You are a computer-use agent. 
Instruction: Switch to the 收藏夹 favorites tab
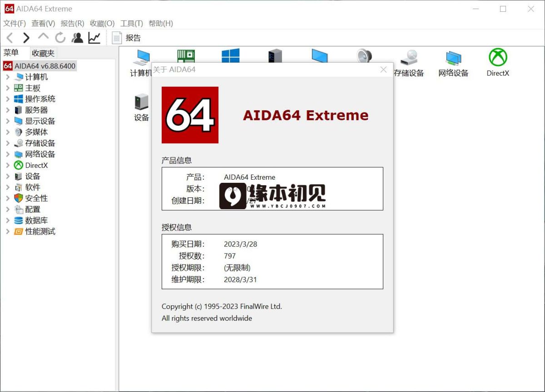[x=43, y=53]
